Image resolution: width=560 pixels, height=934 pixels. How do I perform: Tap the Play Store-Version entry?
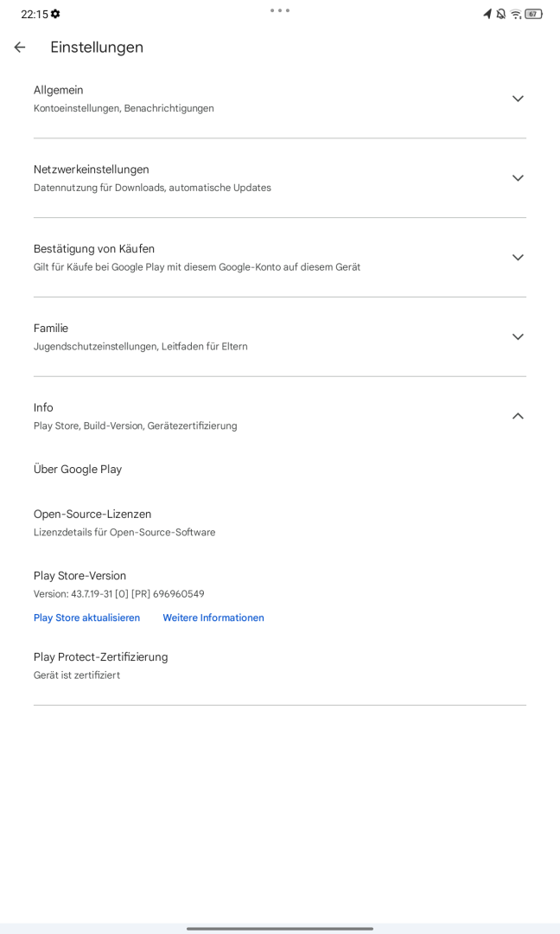click(280, 585)
